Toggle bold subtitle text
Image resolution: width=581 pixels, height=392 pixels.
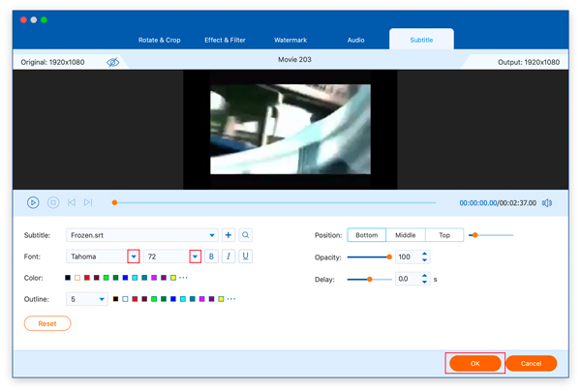point(211,256)
